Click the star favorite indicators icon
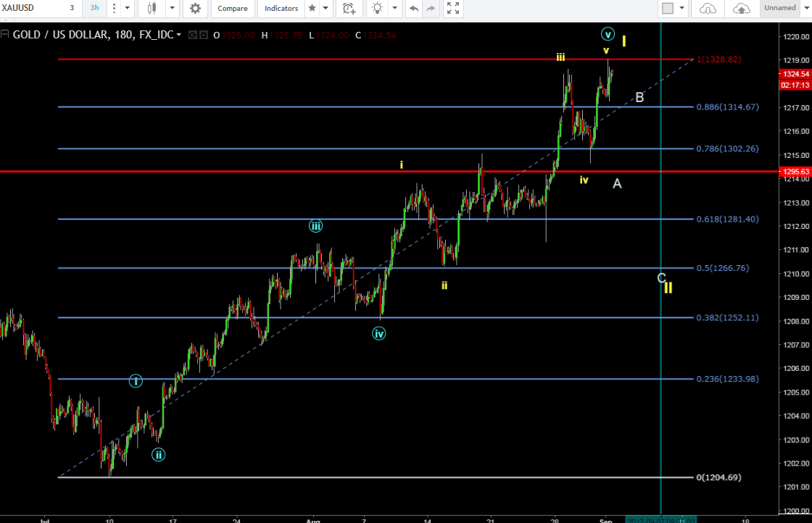The image size is (812, 523). click(x=312, y=8)
